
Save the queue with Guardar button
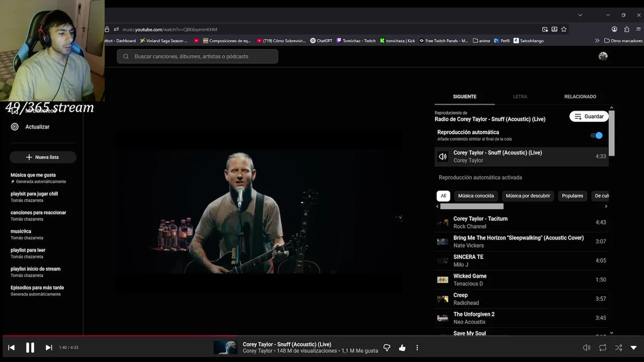coord(589,116)
